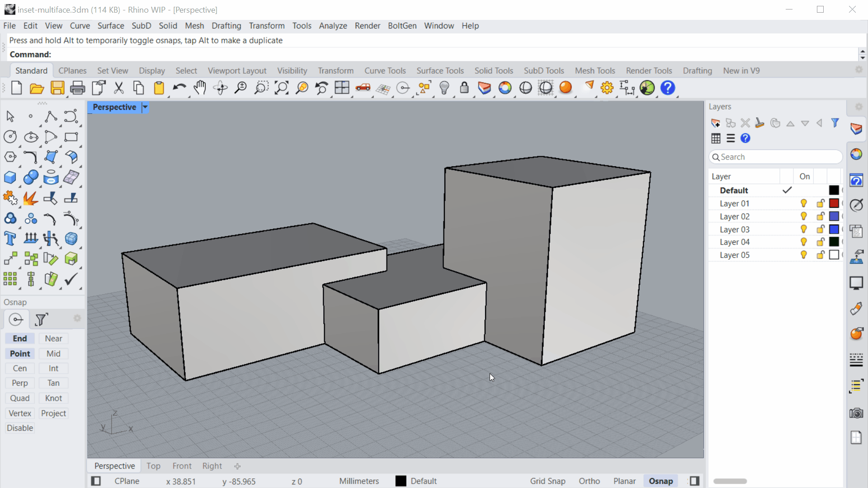Open the Perspective viewport dropdown
This screenshot has width=868, height=488.
(145, 107)
